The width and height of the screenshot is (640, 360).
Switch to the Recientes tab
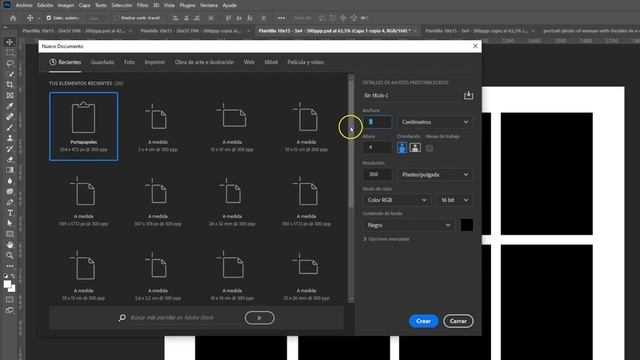[x=65, y=62]
